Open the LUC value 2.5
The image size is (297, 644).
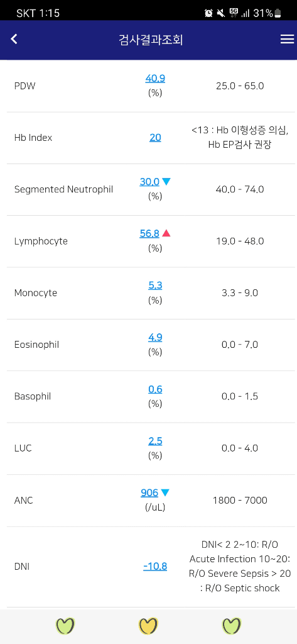pyautogui.click(x=155, y=441)
